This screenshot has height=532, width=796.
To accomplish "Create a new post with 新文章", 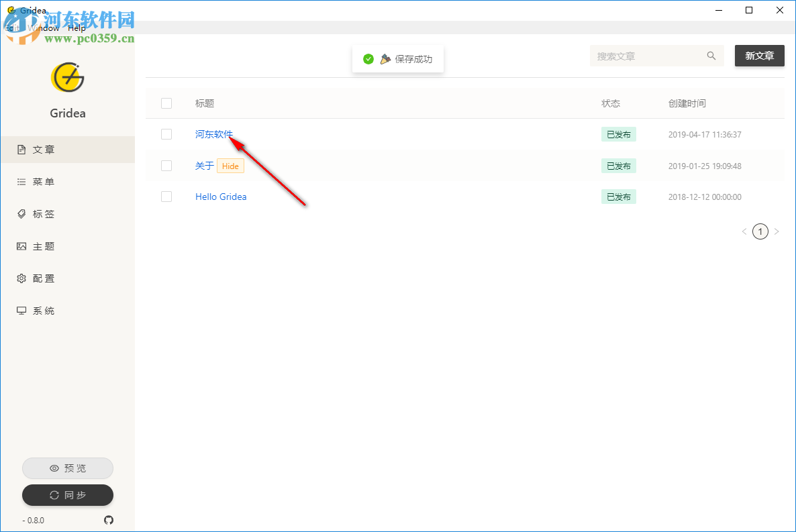I will pos(760,56).
